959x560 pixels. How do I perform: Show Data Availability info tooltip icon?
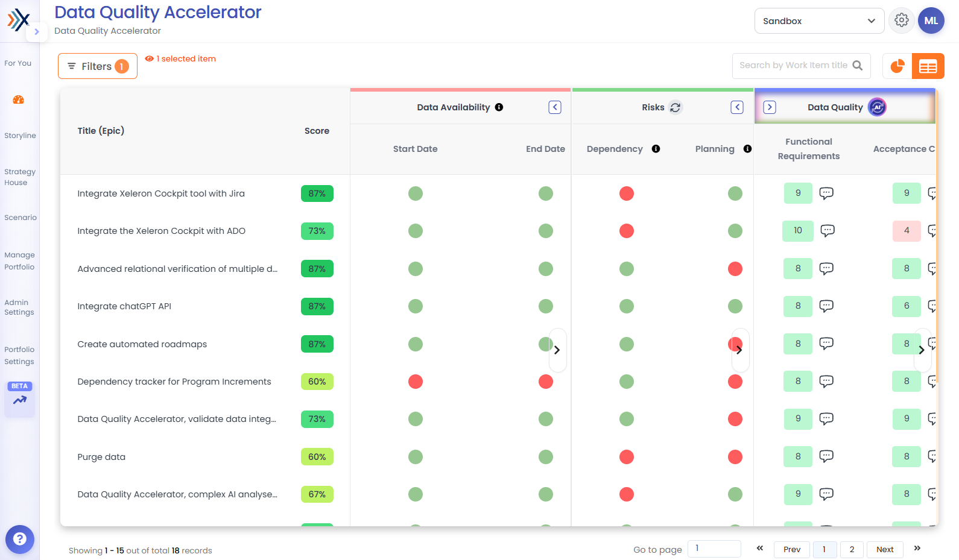tap(499, 107)
